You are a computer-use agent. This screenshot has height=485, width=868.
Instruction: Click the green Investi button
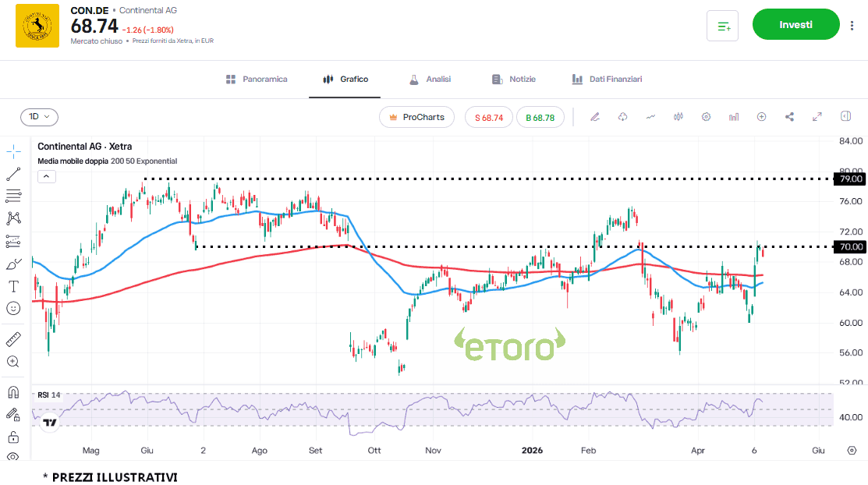pos(796,24)
